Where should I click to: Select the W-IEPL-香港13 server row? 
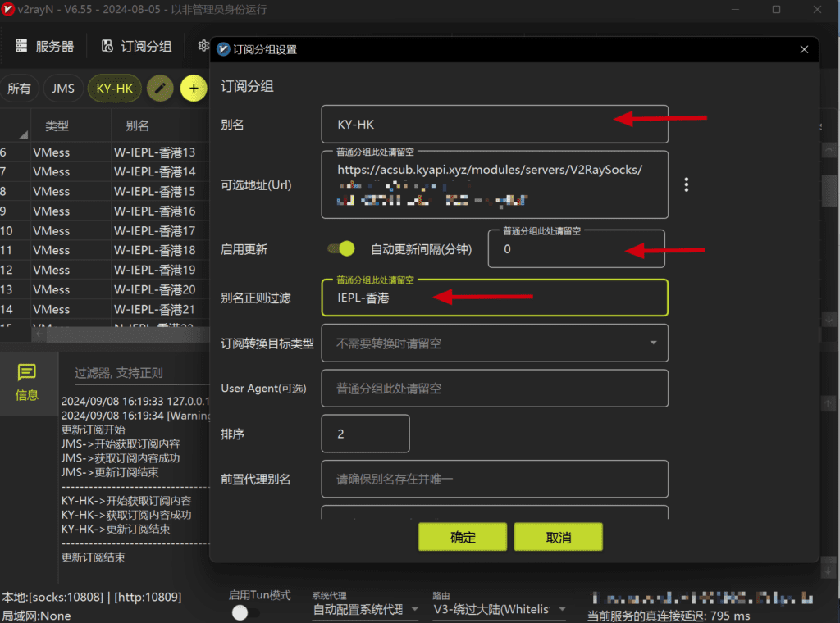coord(104,152)
